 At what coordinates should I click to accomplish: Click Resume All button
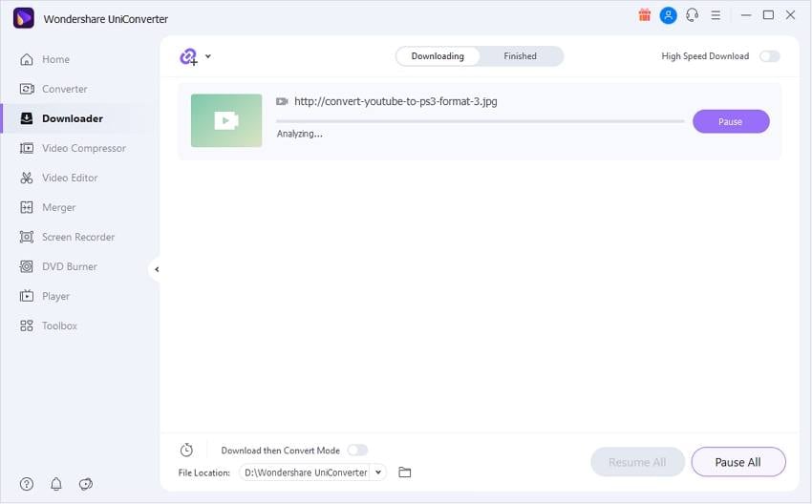(x=637, y=462)
